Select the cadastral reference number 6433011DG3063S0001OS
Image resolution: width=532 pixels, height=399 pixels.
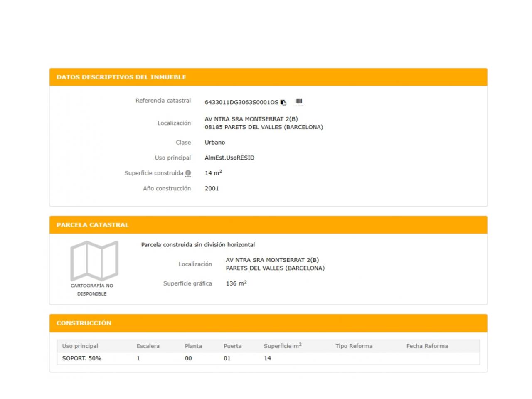[241, 102]
